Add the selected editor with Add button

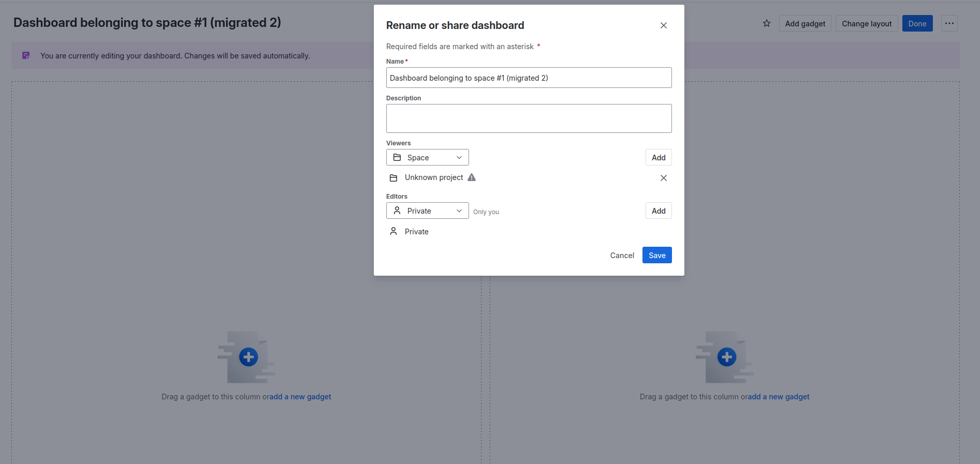coord(658,211)
